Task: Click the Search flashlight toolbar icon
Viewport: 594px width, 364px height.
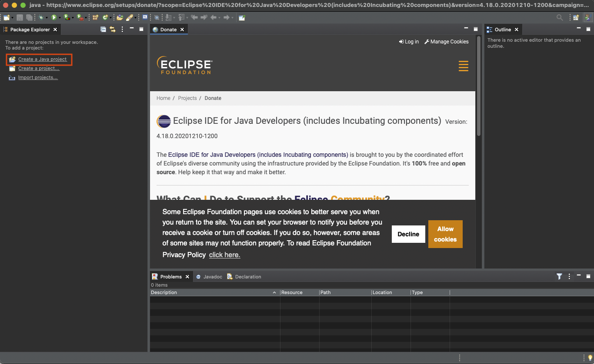Action: tap(129, 18)
